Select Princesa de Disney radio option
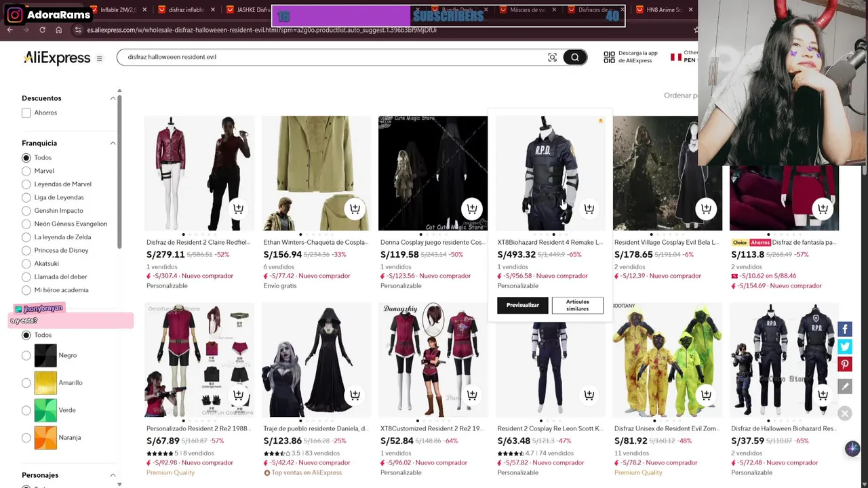Screen dimensions: 868x488 coord(26,250)
